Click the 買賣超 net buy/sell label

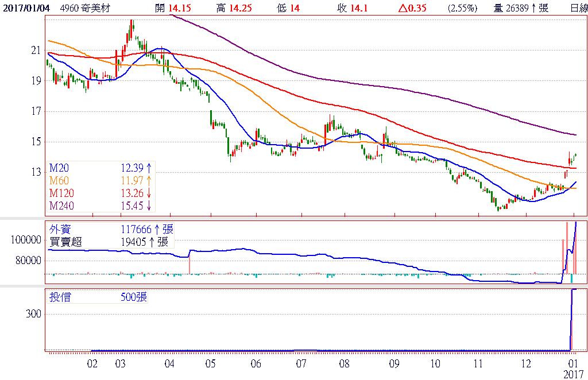65,242
